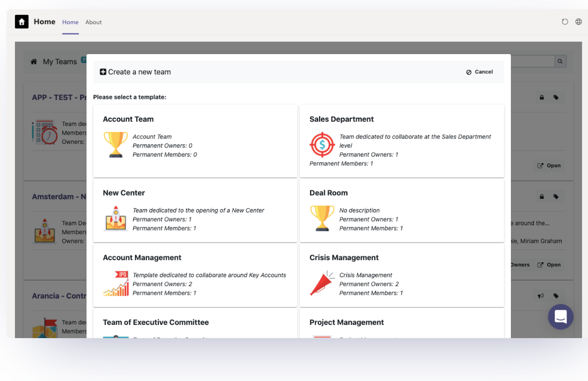Click the megaphone icon on the Arancia team

541,296
